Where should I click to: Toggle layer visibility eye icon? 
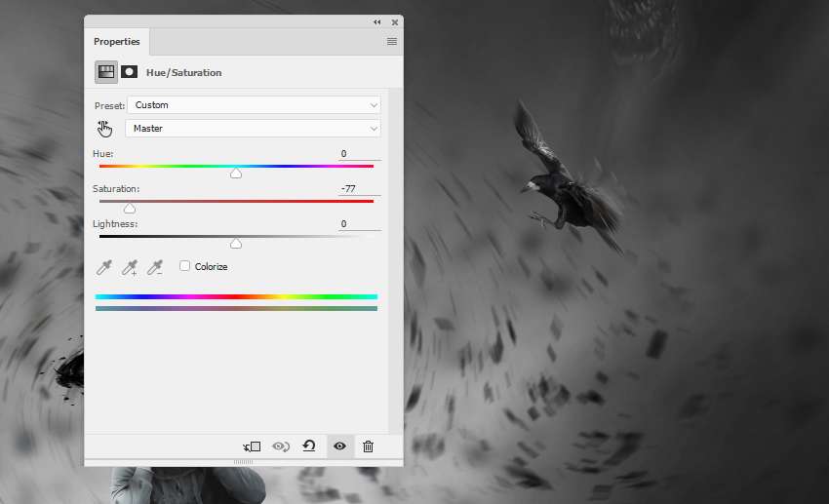(339, 446)
